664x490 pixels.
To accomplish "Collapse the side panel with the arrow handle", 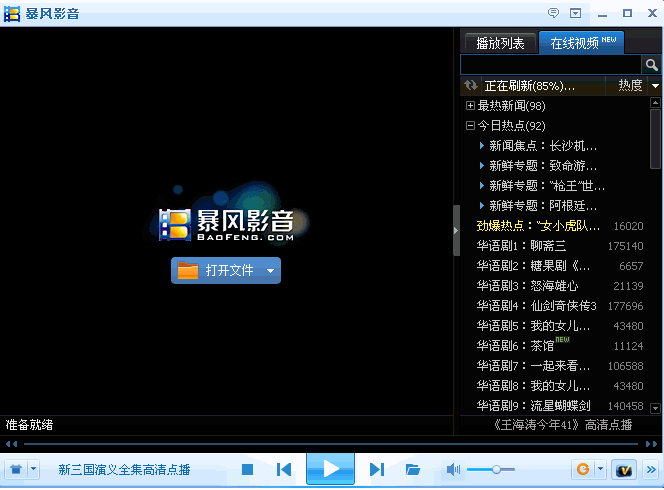I will [456, 230].
